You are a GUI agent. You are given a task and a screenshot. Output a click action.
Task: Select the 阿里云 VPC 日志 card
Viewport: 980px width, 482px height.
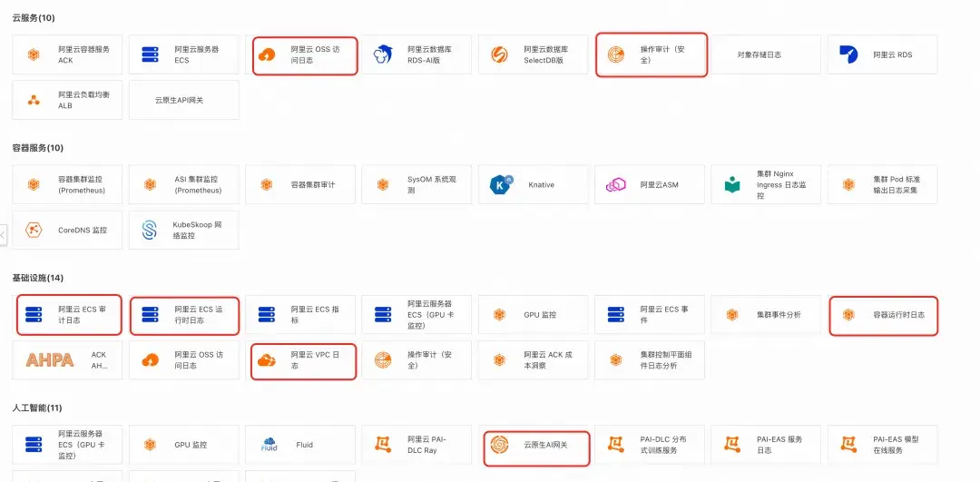point(304,360)
